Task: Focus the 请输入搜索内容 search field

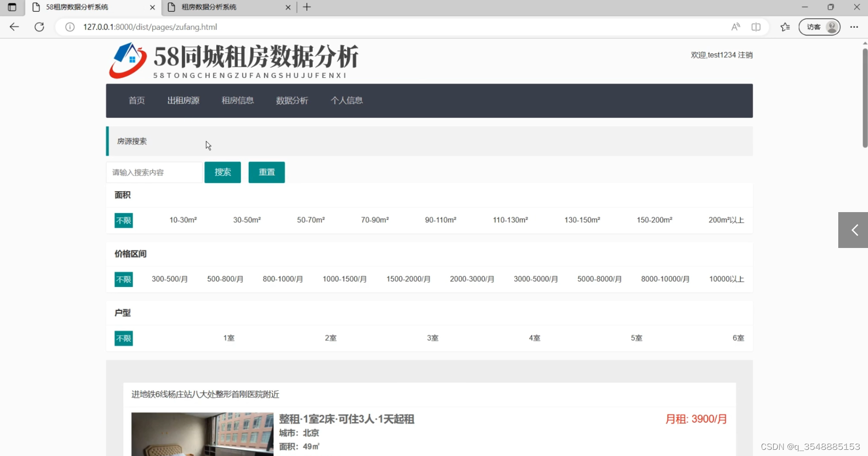Action: (154, 172)
